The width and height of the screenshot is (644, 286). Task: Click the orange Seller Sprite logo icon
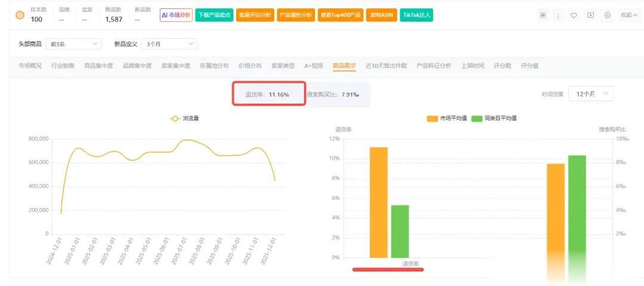pos(20,15)
